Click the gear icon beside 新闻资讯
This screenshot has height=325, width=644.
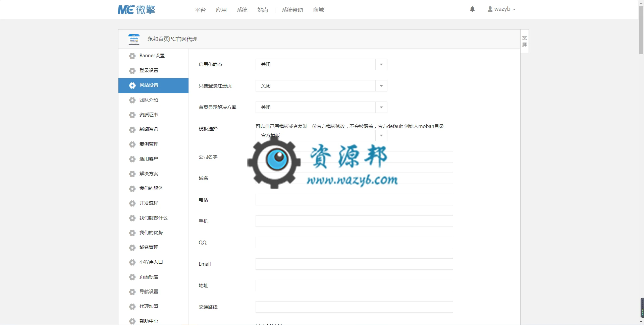(x=132, y=130)
